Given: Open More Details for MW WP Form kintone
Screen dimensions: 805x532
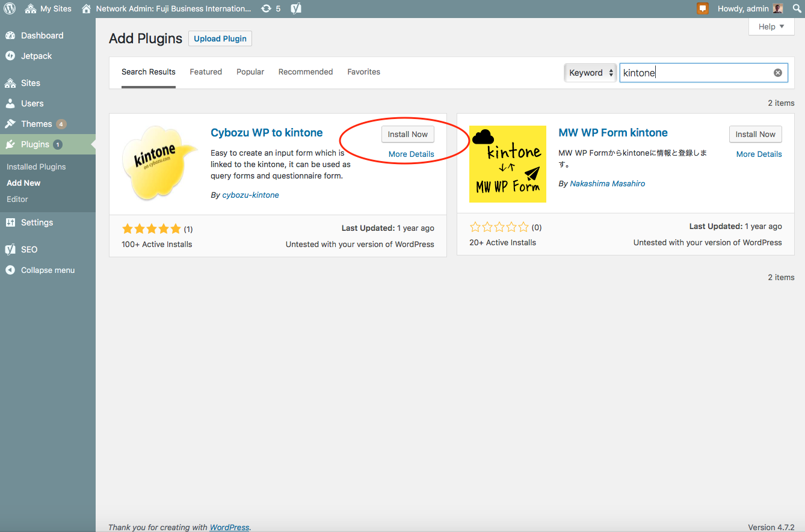Looking at the screenshot, I should [x=759, y=154].
